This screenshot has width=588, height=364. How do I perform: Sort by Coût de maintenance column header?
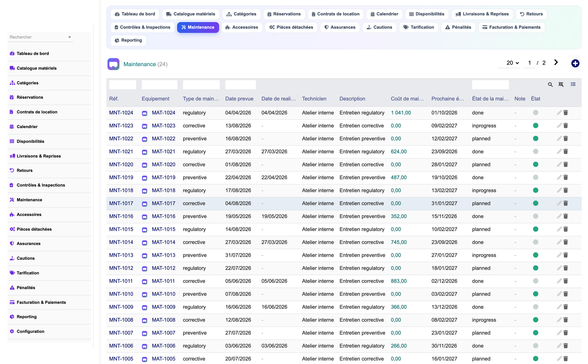407,99
